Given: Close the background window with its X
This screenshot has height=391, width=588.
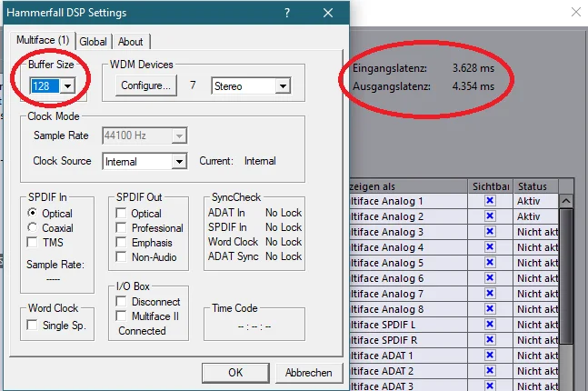Looking at the screenshot, I should [x=576, y=12].
